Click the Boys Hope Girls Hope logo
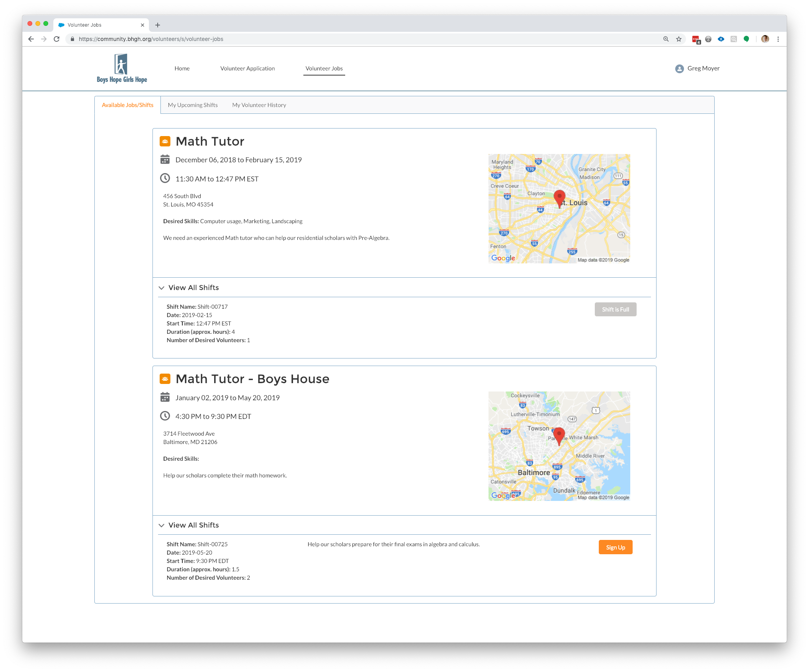 (121, 68)
